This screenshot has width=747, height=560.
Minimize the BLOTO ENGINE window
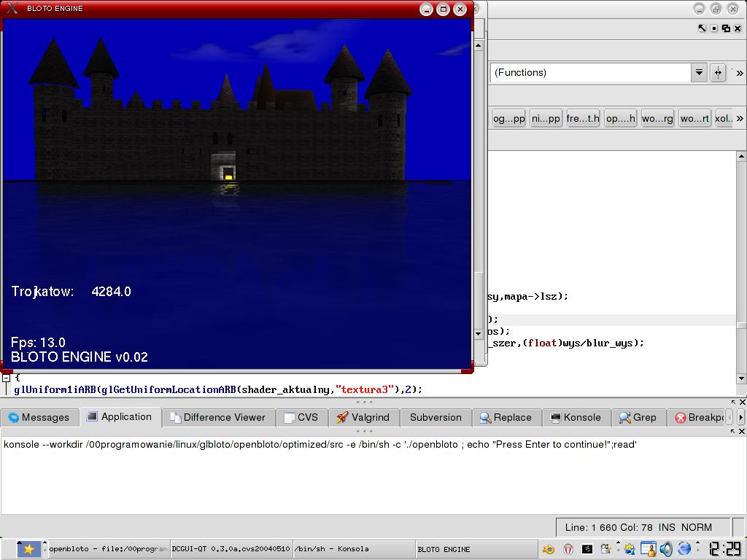tap(426, 9)
